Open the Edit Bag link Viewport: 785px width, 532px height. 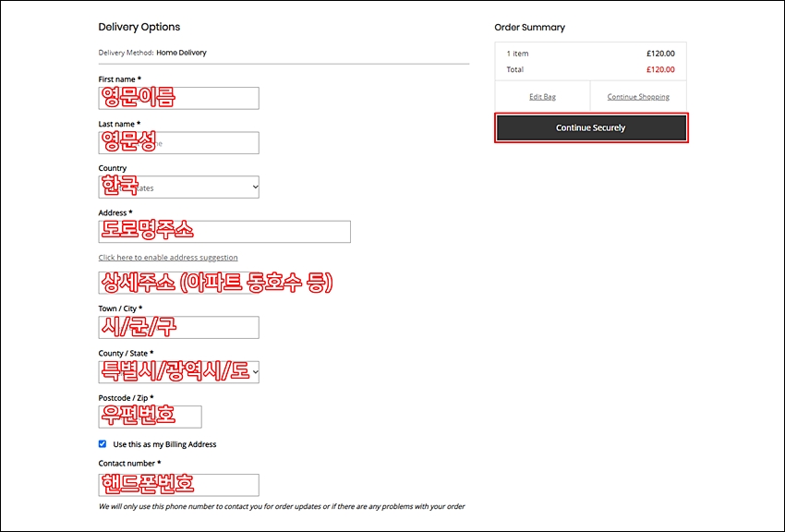542,97
